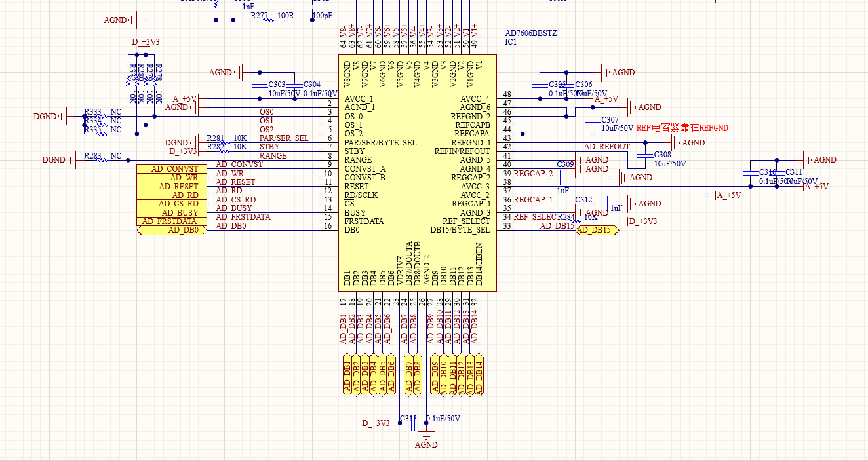Select the yellow AD_BUSY port
868x460 pixels.
coord(171,213)
